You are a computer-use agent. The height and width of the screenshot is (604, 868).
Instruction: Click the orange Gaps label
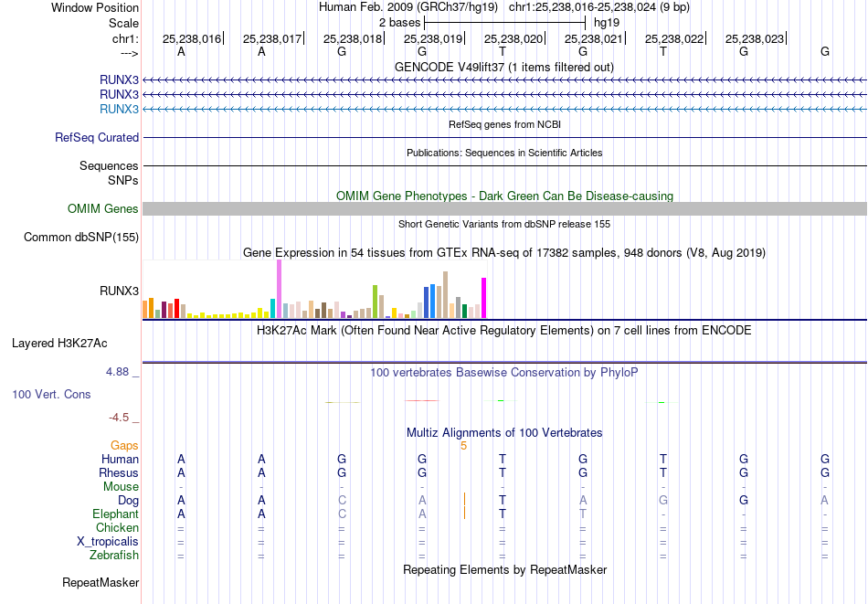tap(124, 445)
